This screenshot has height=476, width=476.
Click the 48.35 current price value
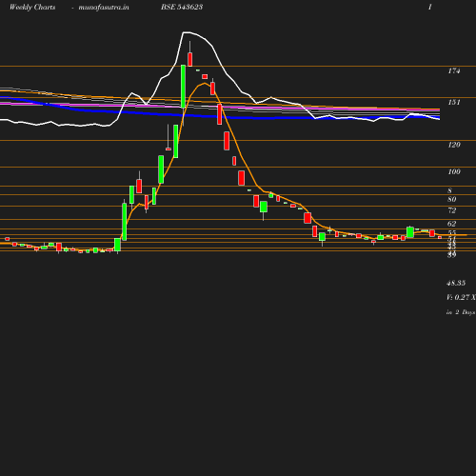tap(456, 283)
